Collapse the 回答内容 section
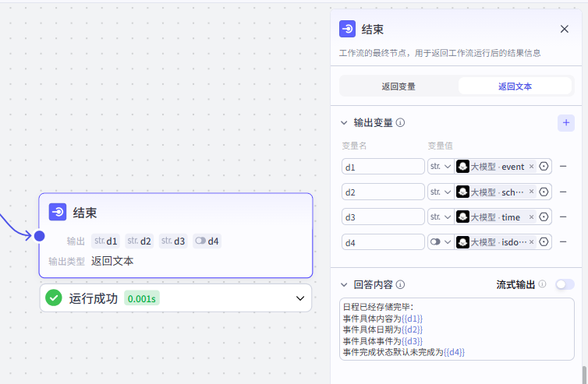The image size is (588, 384). (x=344, y=285)
